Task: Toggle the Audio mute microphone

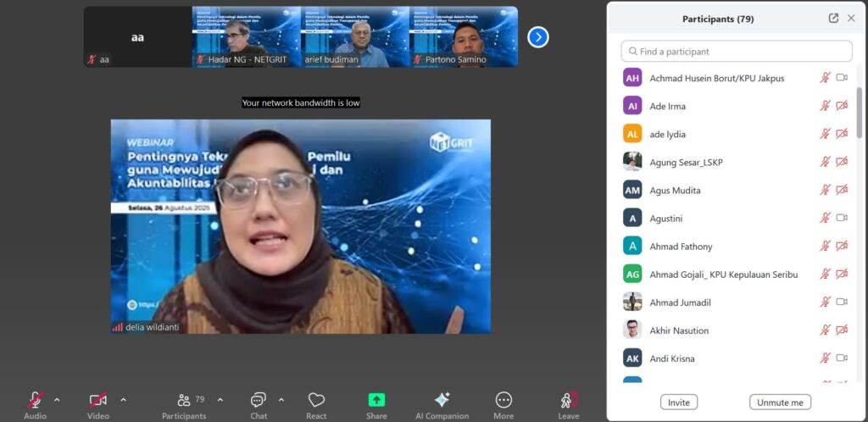Action: (35, 401)
